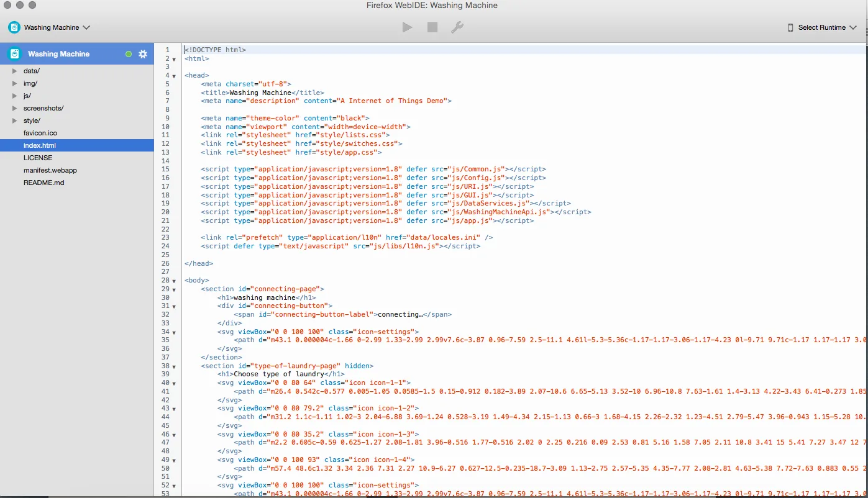Fold the connecting-page section on line 29

coord(174,289)
